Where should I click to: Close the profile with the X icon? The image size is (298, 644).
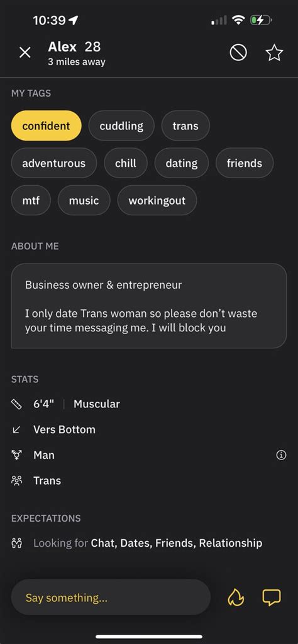(x=25, y=53)
